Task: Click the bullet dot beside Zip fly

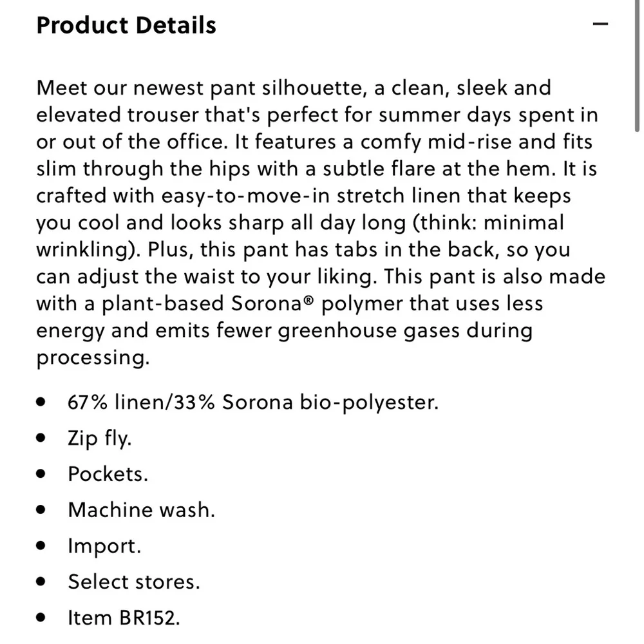Action: [x=42, y=439]
